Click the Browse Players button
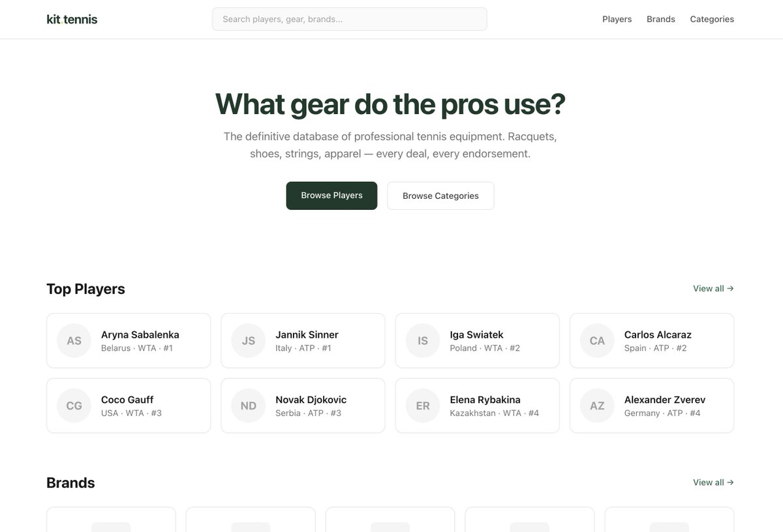Screen dimensions: 783x532 click(x=331, y=196)
